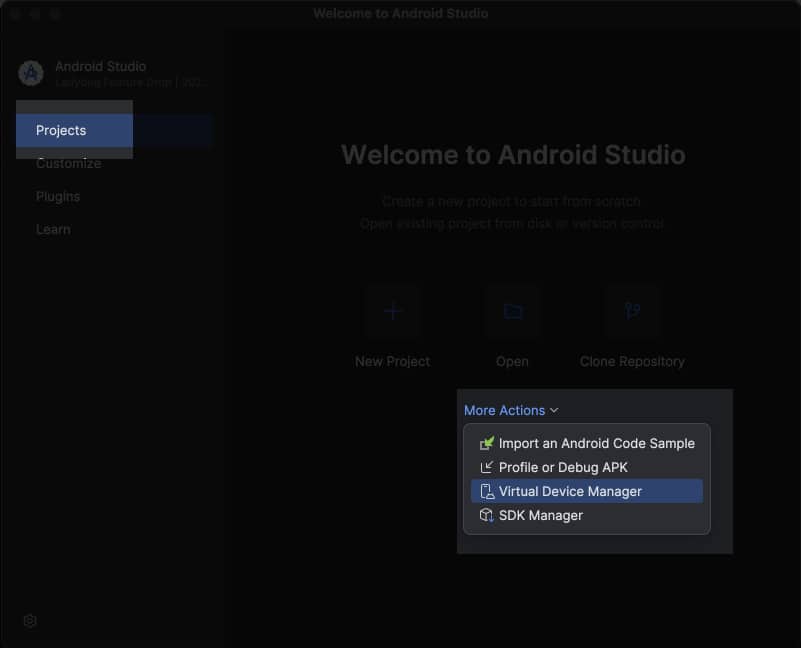Click the New Project plus icon

pos(392,311)
